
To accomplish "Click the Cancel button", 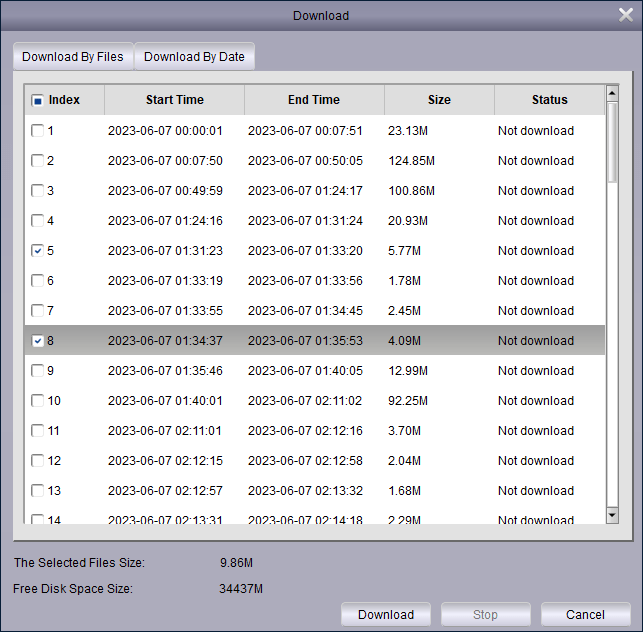I will 585,615.
